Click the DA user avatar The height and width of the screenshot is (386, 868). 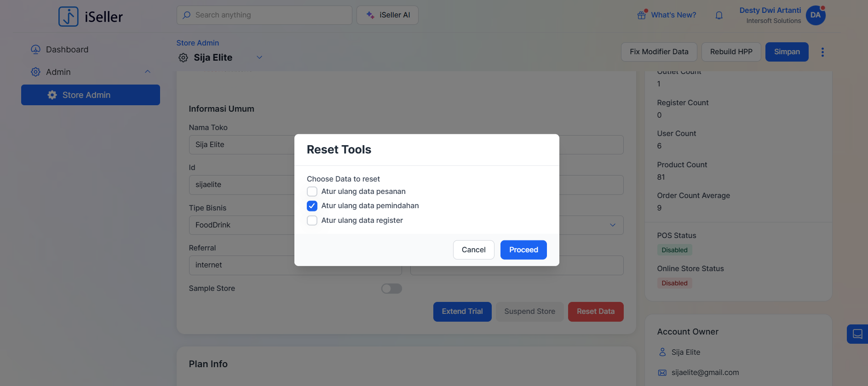coord(816,15)
